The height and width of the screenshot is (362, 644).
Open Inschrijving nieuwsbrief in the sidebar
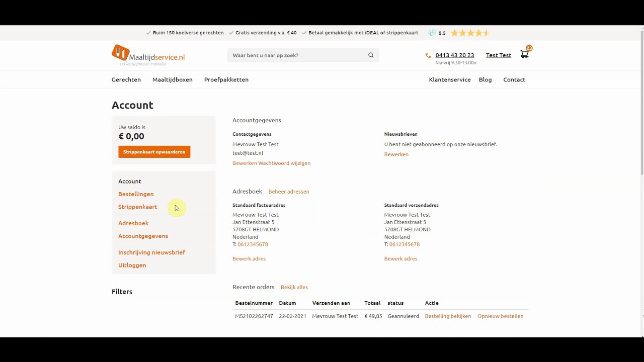(152, 252)
